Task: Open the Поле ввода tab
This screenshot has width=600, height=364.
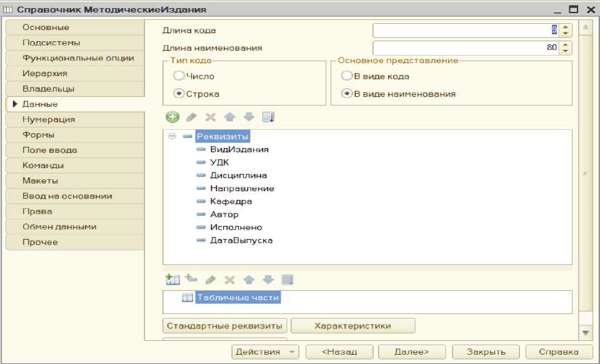Action: click(x=76, y=150)
